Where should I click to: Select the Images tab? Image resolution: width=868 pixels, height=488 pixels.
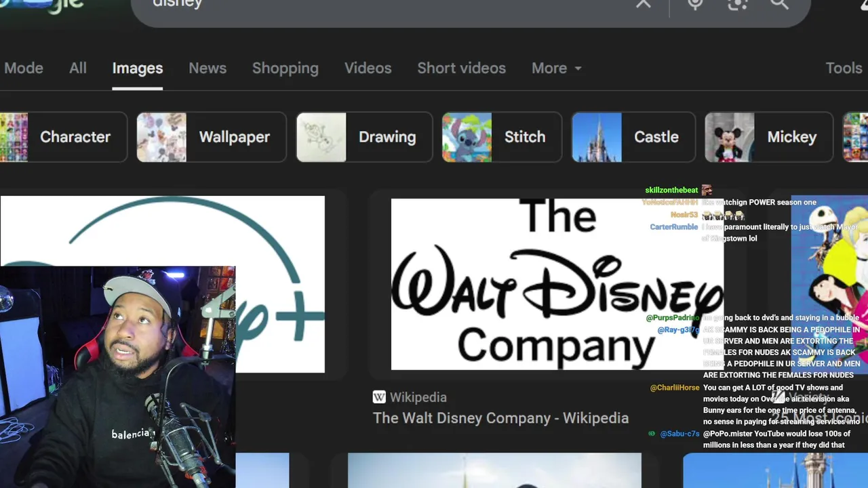click(138, 68)
